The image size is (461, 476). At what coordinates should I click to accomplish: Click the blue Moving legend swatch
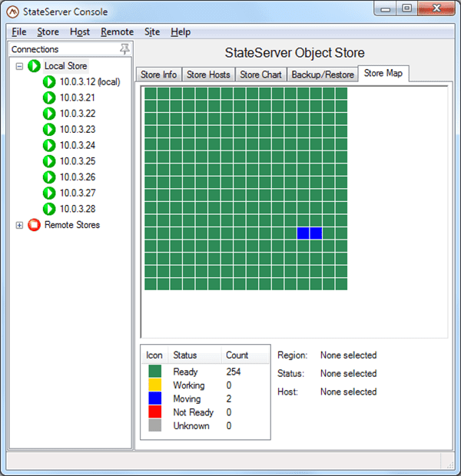click(155, 398)
